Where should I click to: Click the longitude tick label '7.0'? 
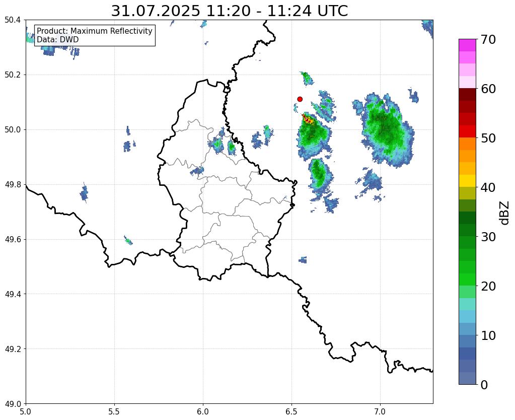coord(380,411)
